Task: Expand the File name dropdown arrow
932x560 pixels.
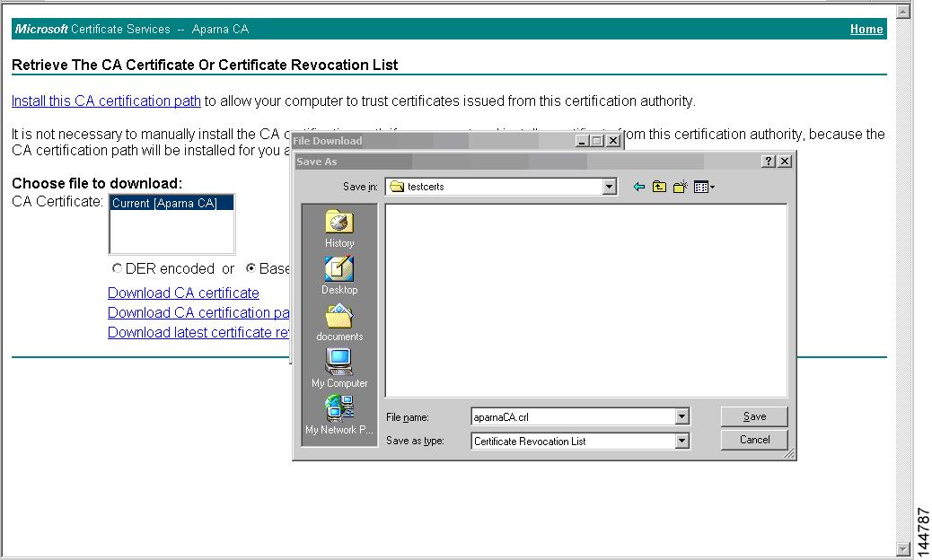Action: [x=683, y=416]
